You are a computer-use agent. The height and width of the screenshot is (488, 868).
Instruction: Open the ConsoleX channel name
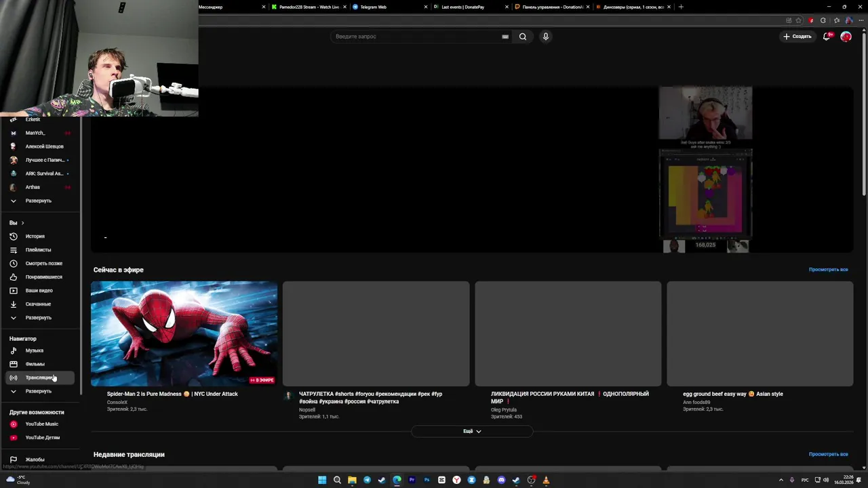[117, 403]
